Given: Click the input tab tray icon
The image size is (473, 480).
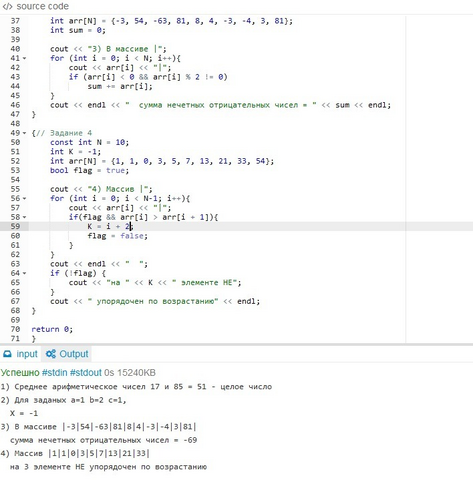Looking at the screenshot, I should [x=7, y=354].
